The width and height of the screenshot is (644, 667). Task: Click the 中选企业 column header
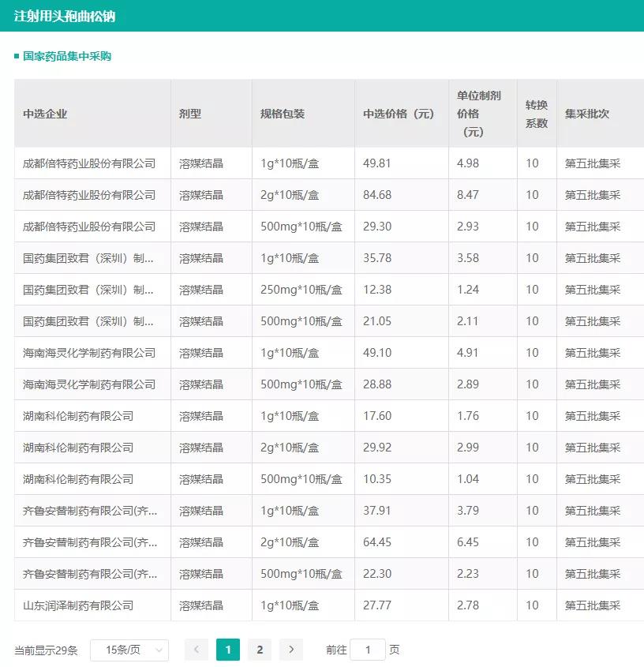point(45,114)
